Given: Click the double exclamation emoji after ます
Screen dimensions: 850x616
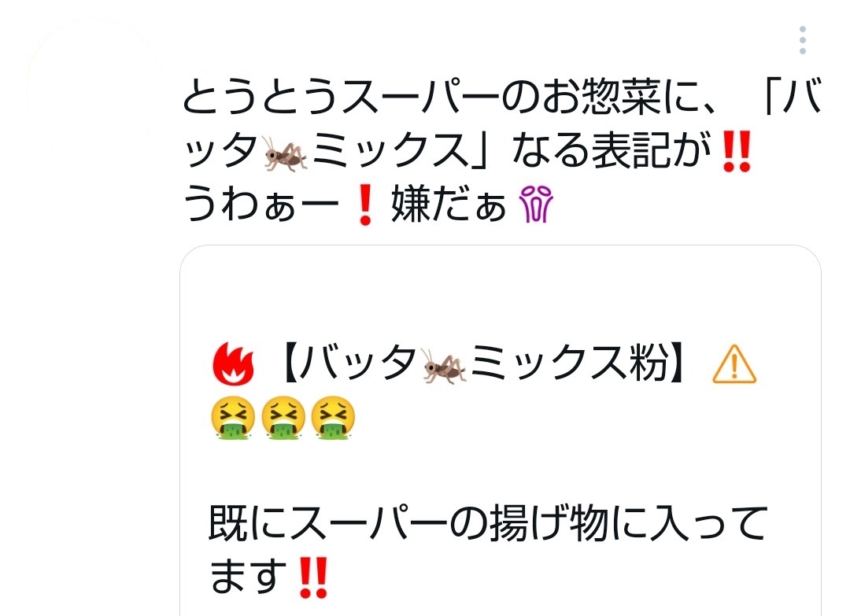Looking at the screenshot, I should tap(313, 577).
